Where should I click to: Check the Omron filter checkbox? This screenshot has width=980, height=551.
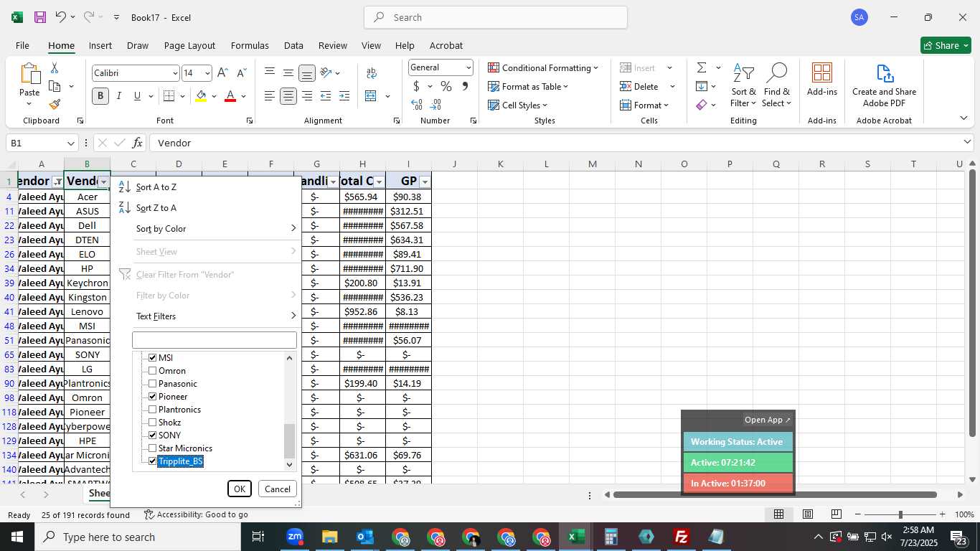[x=152, y=370]
